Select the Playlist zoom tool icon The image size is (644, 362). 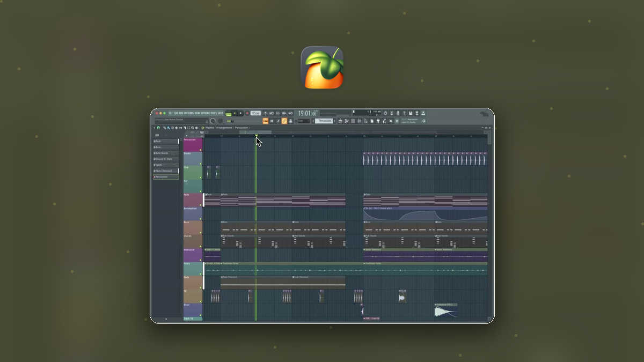point(193,128)
